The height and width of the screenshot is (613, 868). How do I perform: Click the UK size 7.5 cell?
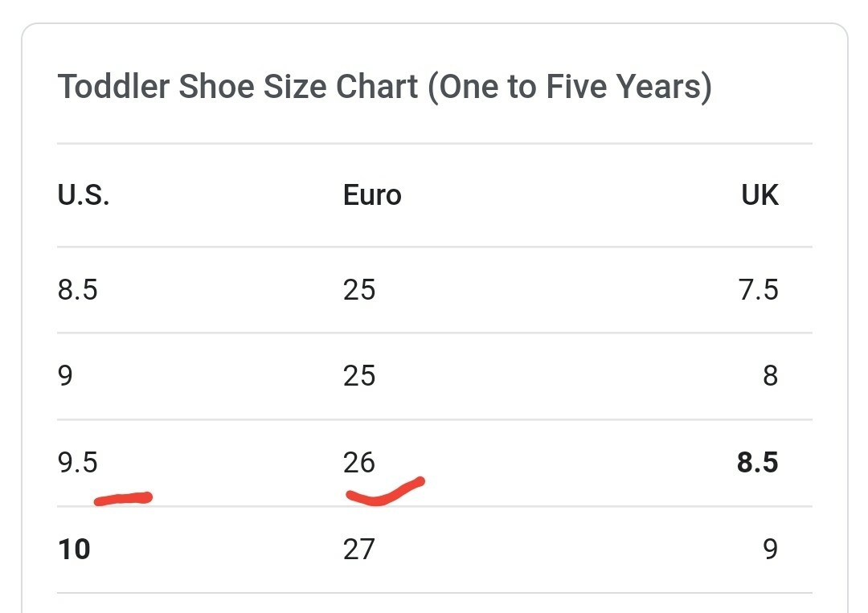[759, 290]
